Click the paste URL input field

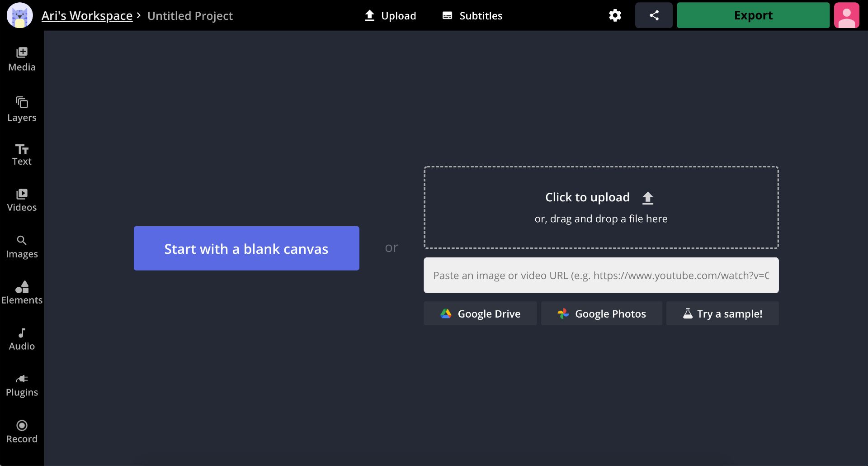(x=601, y=276)
